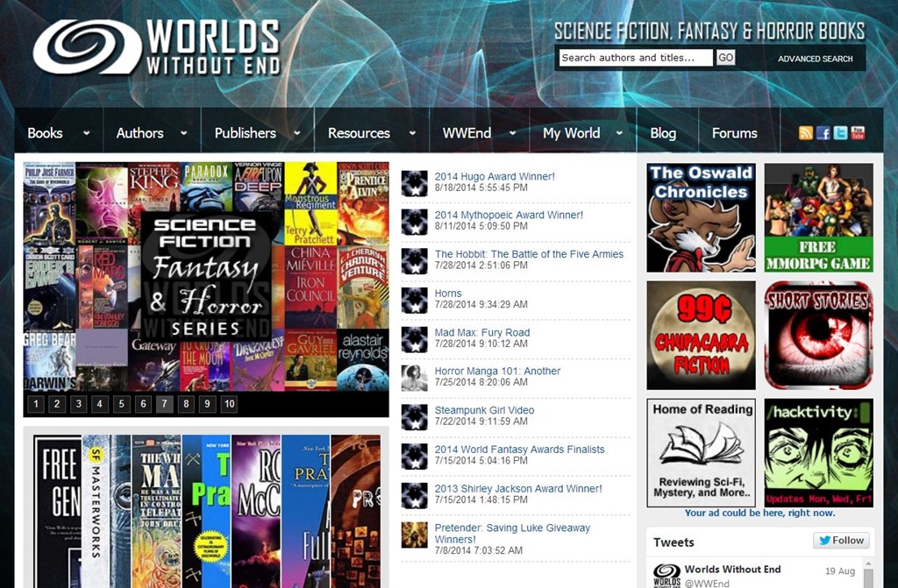Open the Facebook icon in navbar
898x588 pixels.
[x=823, y=133]
